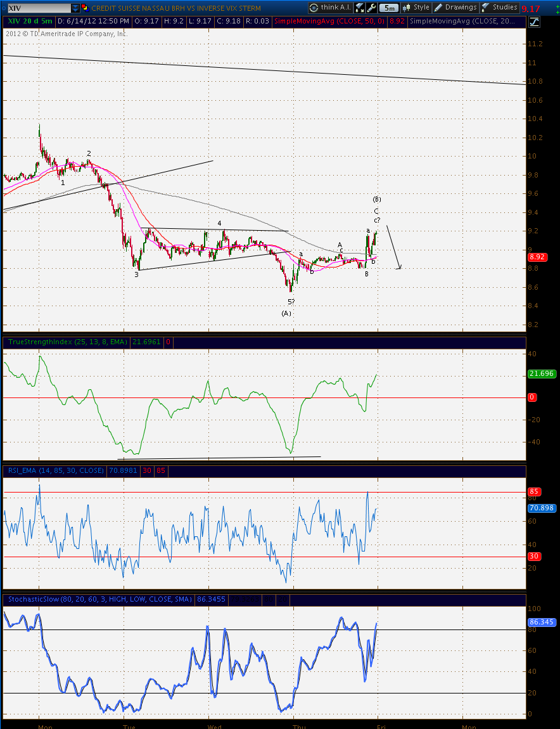Open the Drawings menu
The image size is (560, 729).
click(455, 8)
